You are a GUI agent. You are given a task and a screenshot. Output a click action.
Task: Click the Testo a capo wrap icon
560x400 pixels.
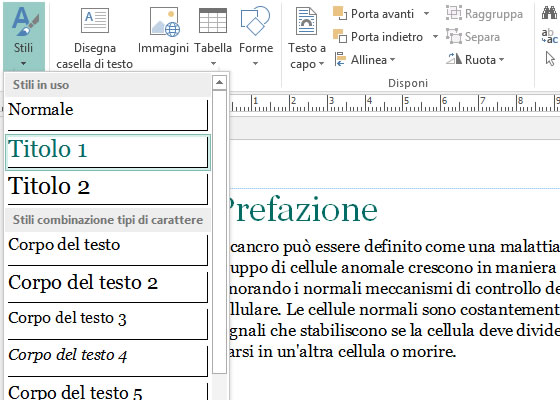(306, 21)
